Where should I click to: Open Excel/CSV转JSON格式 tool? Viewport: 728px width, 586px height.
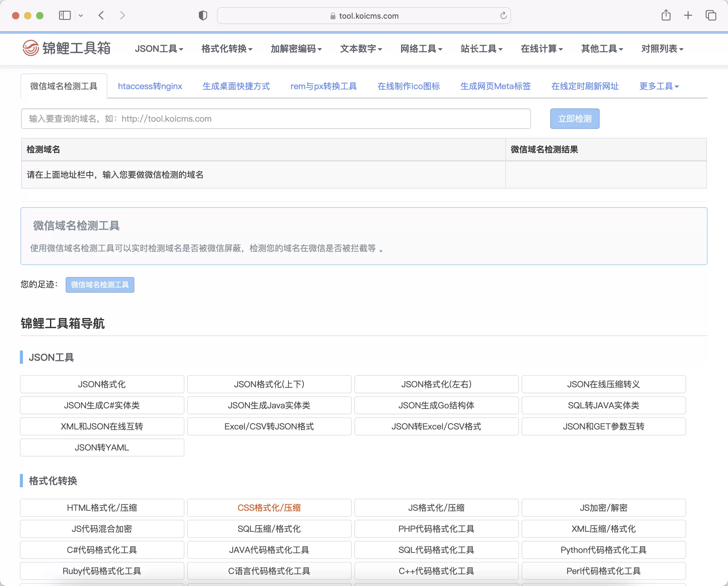click(x=269, y=426)
